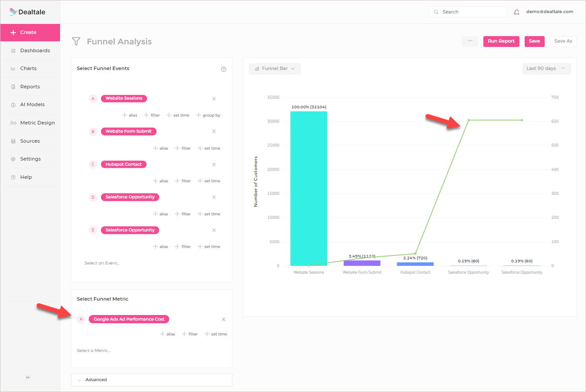
Task: Click the pink Save button
Action: [x=534, y=41]
